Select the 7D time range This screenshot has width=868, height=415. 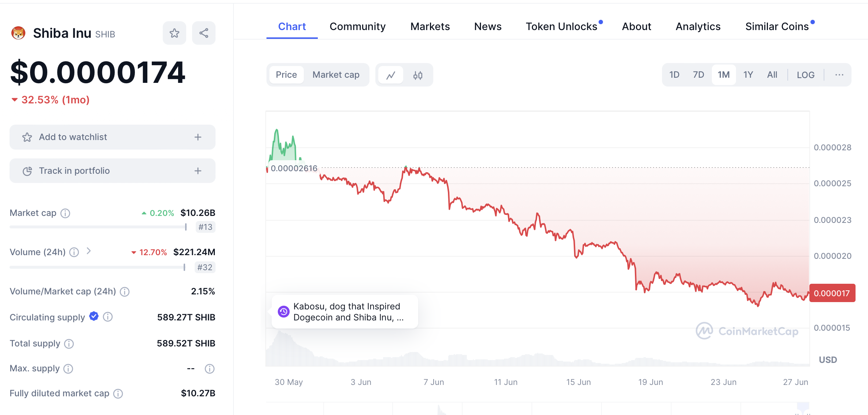click(698, 75)
